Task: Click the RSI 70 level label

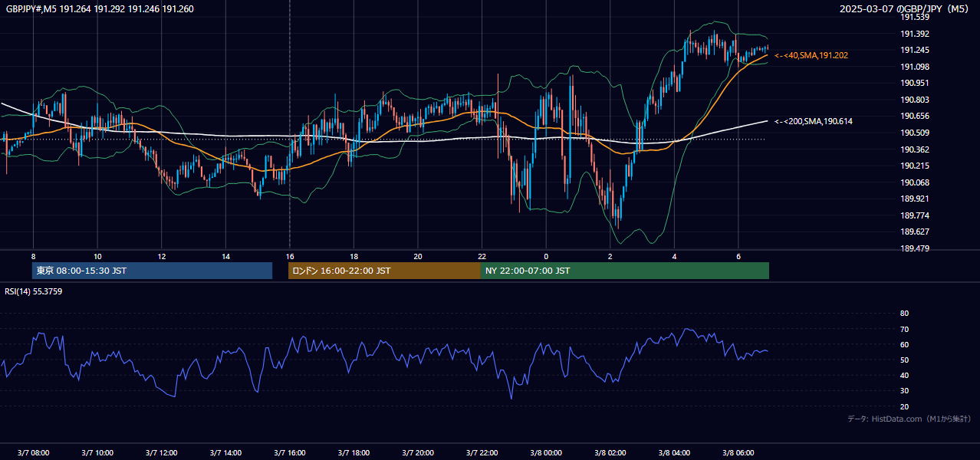Action: pos(904,329)
